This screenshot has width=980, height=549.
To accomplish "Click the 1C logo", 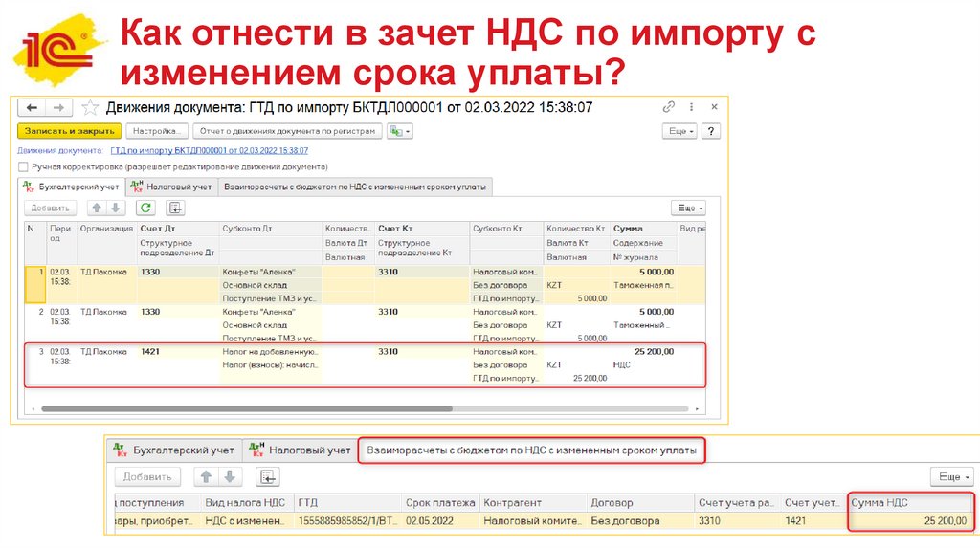I will tap(58, 50).
